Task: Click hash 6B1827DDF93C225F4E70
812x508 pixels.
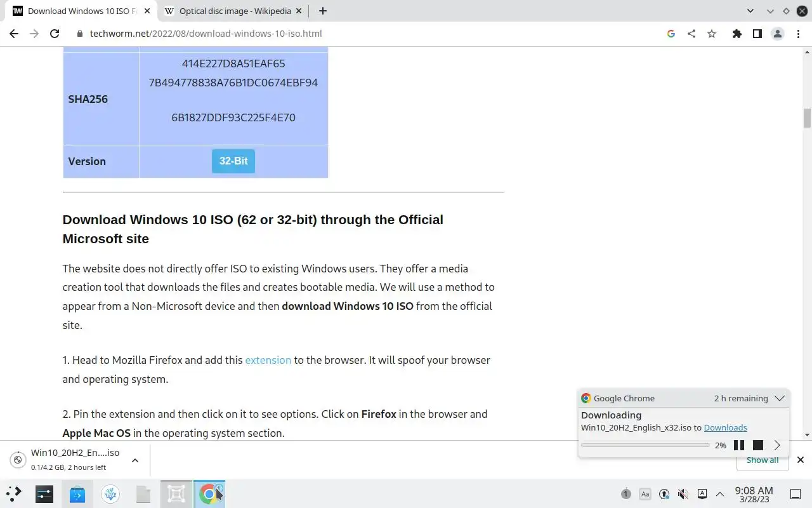Action: pos(233,117)
